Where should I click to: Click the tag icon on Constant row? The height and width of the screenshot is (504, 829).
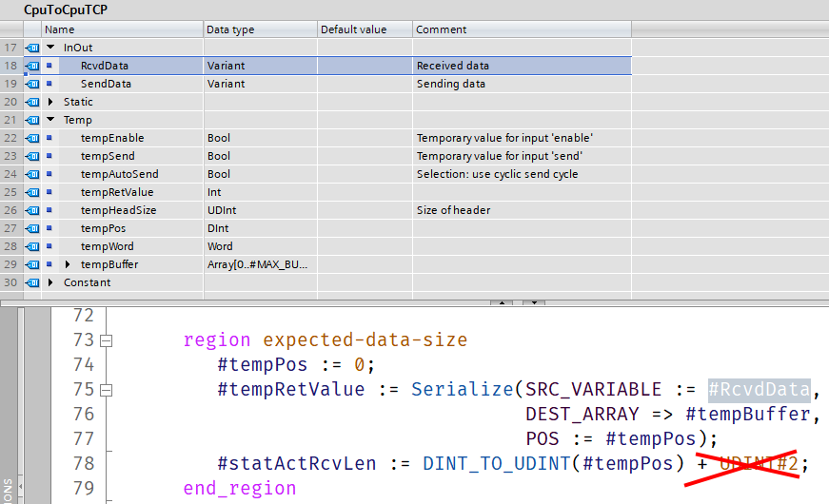[31, 282]
